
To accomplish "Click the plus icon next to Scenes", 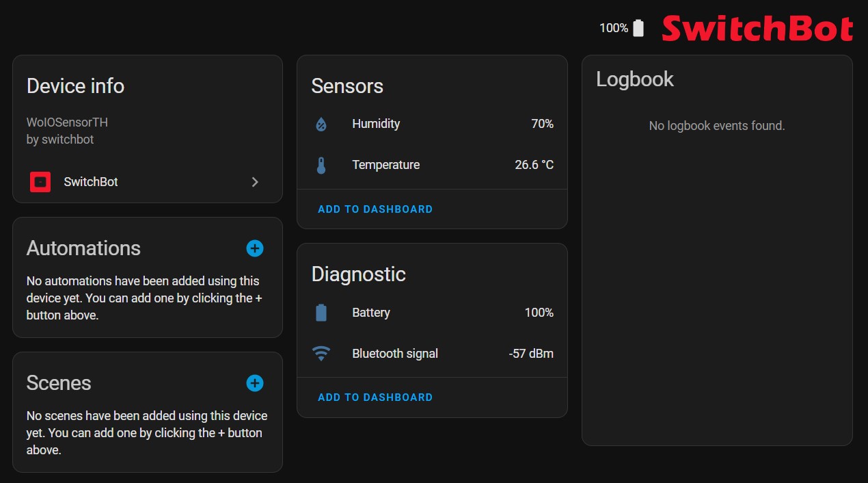I will coord(255,383).
